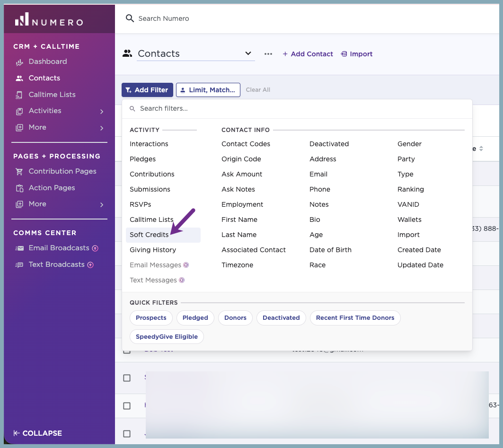Open the Contacts view dropdown
The height and width of the screenshot is (448, 503).
click(196, 53)
